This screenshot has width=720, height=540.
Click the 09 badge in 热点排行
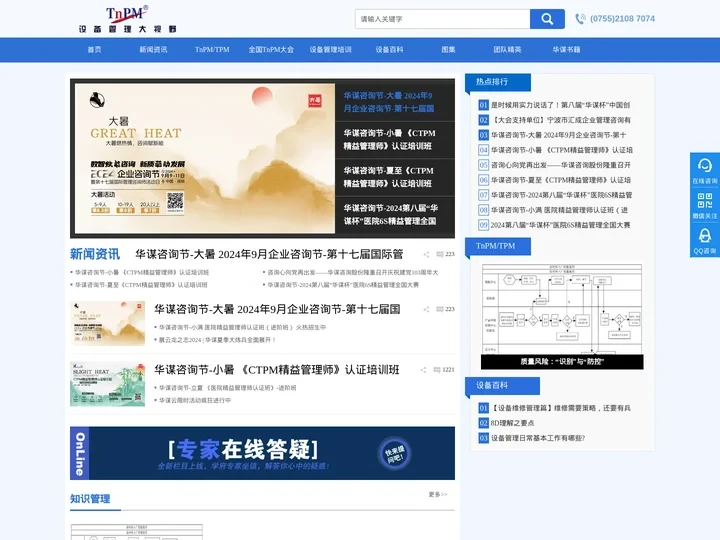pos(483,225)
